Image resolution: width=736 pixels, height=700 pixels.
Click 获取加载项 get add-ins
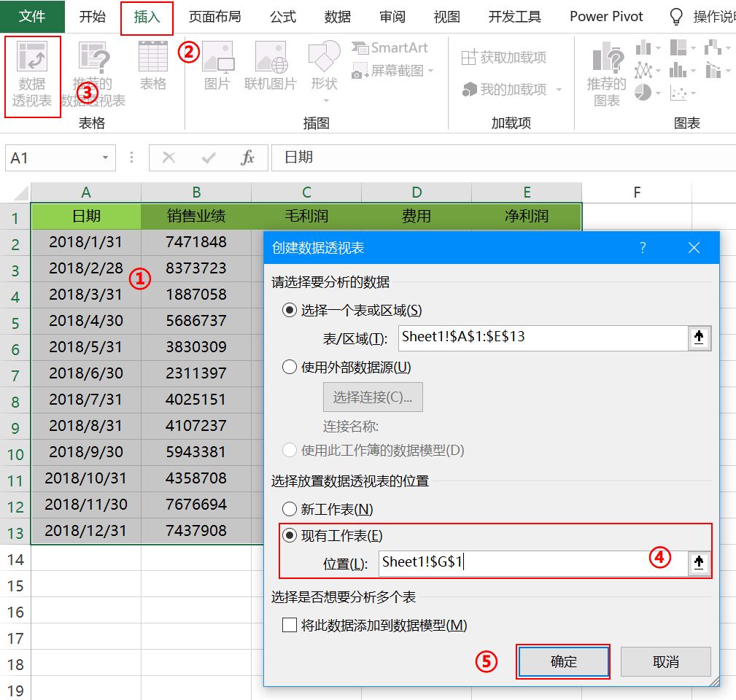[x=503, y=58]
